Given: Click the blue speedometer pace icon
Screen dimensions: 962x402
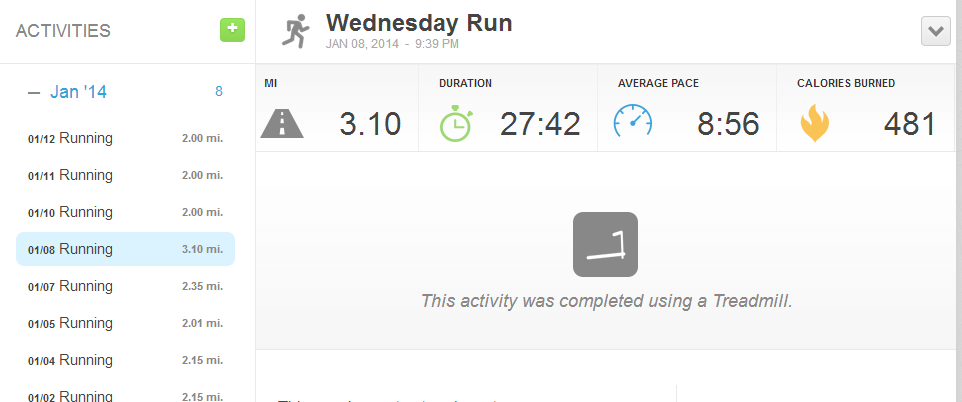Looking at the screenshot, I should click(633, 121).
